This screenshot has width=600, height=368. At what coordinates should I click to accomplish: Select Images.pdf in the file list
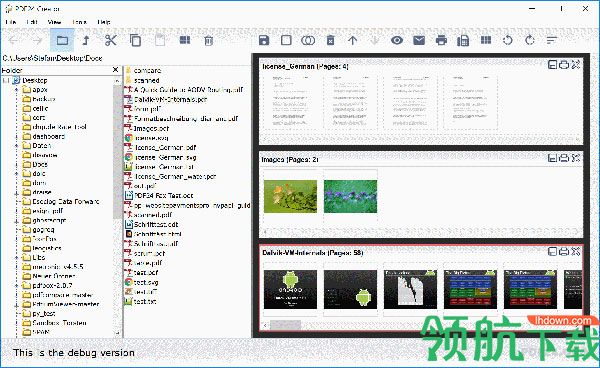(151, 129)
